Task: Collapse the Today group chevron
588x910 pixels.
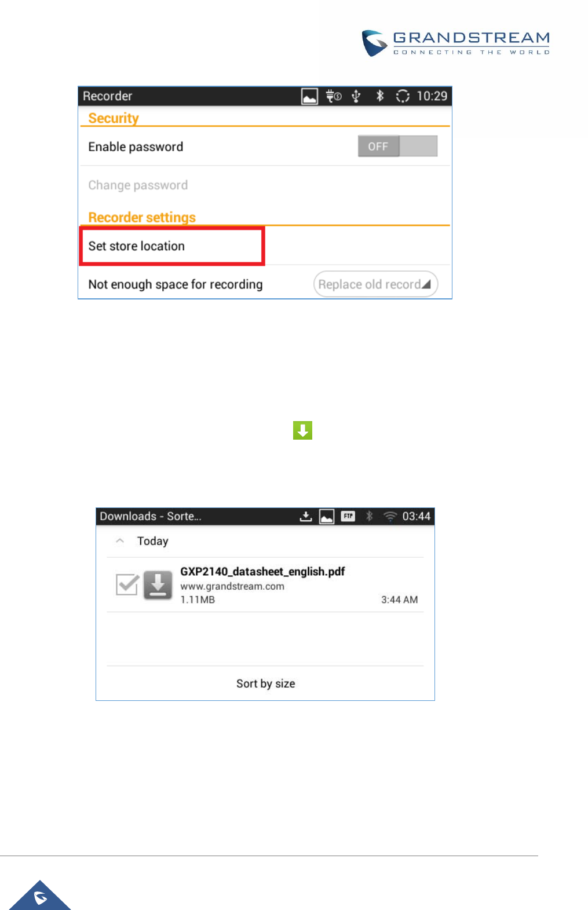Action: coord(120,540)
